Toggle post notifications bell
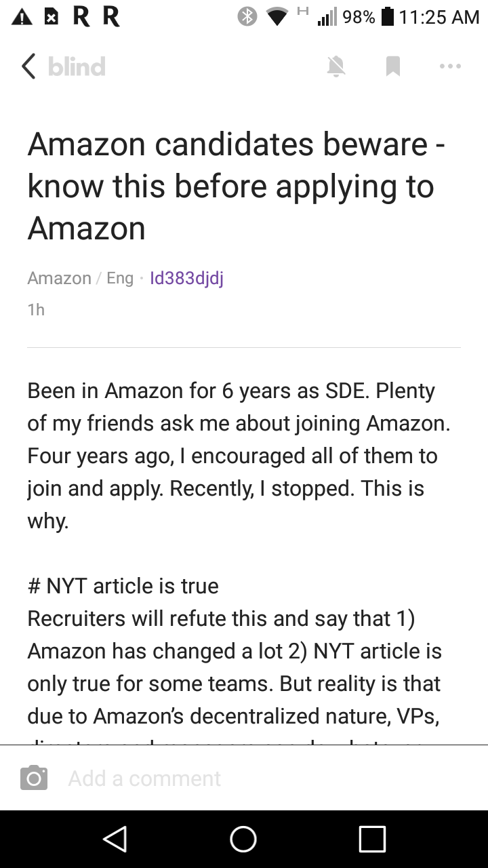The image size is (488, 868). (x=336, y=66)
